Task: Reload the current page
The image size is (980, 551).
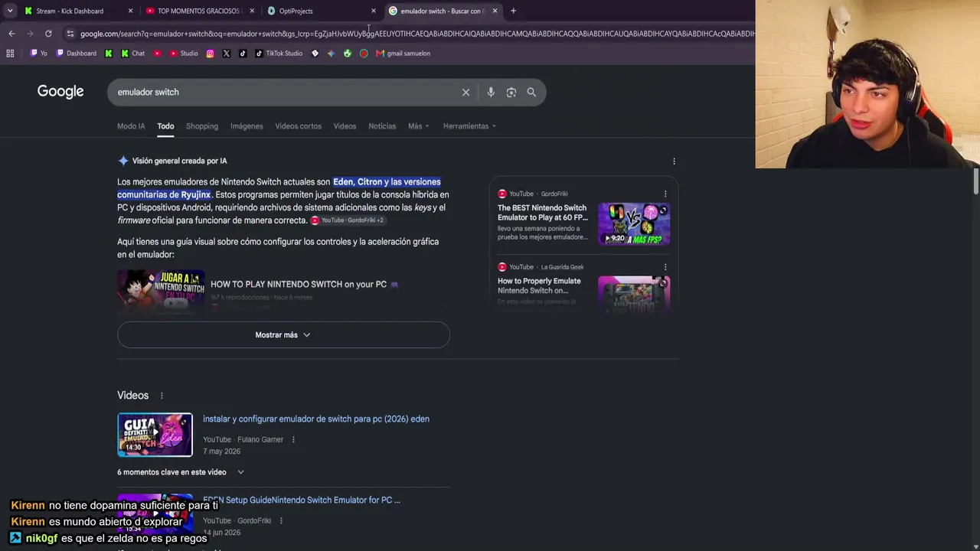Action: pos(48,34)
